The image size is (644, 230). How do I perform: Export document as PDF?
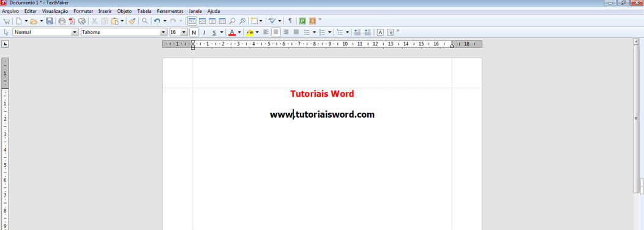(x=72, y=21)
